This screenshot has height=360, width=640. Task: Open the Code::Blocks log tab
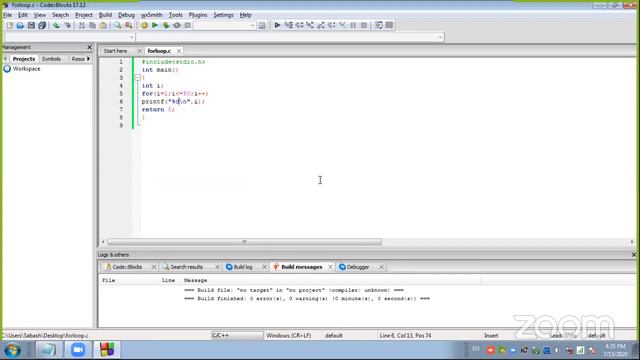127,267
